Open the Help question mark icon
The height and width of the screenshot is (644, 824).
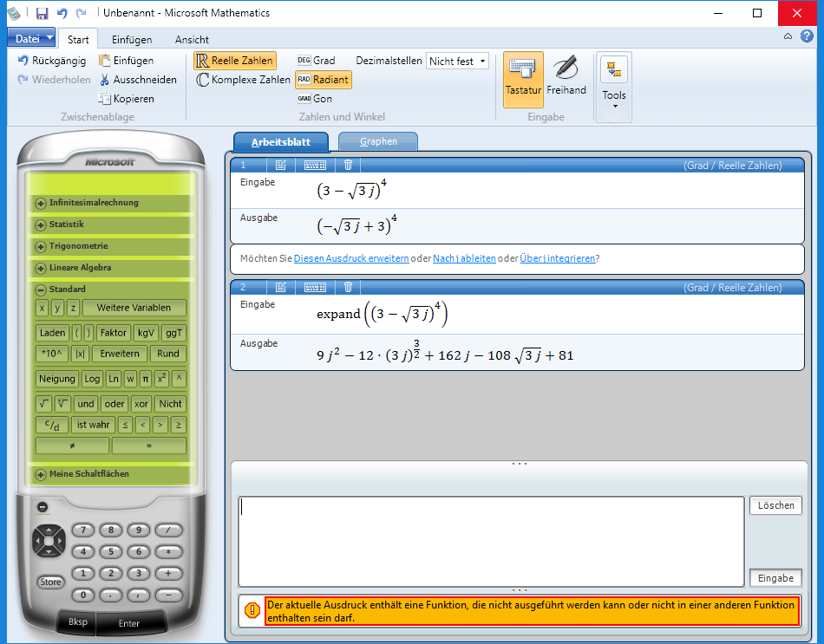point(807,36)
